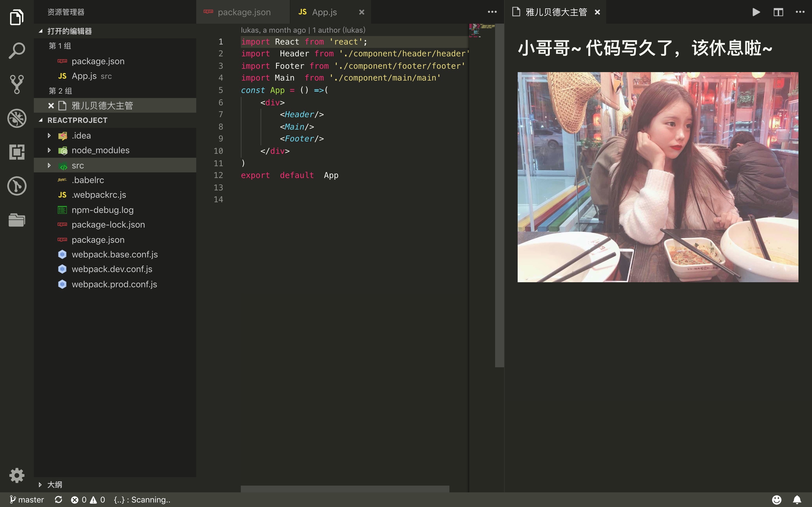812x507 pixels.
Task: Click the feedback smiley in status bar
Action: pyautogui.click(x=776, y=500)
